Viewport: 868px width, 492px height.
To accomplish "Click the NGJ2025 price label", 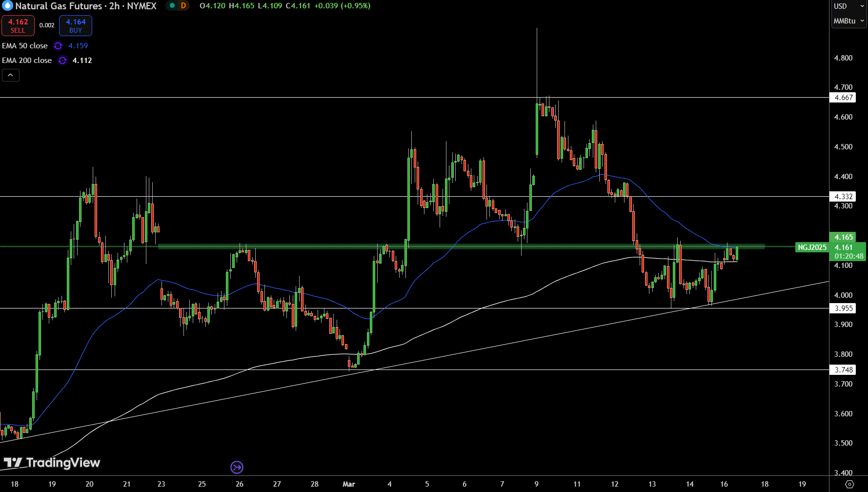I will click(812, 247).
